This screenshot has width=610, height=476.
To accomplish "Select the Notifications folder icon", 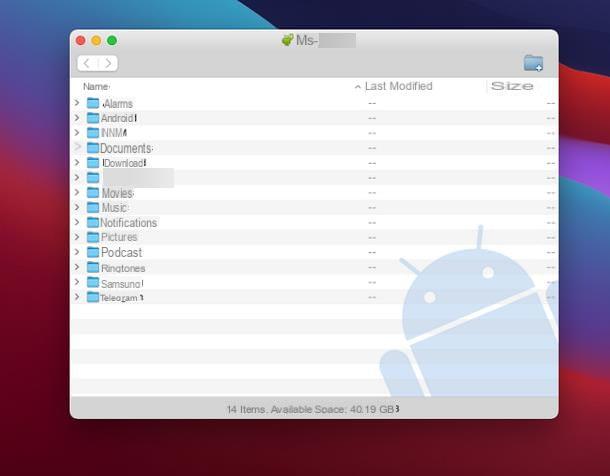I will 93,222.
